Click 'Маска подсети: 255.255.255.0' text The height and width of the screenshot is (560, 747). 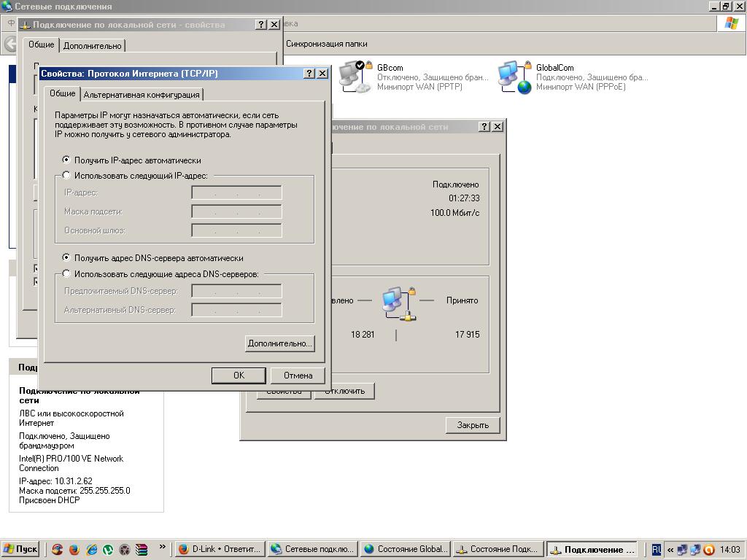(x=75, y=491)
